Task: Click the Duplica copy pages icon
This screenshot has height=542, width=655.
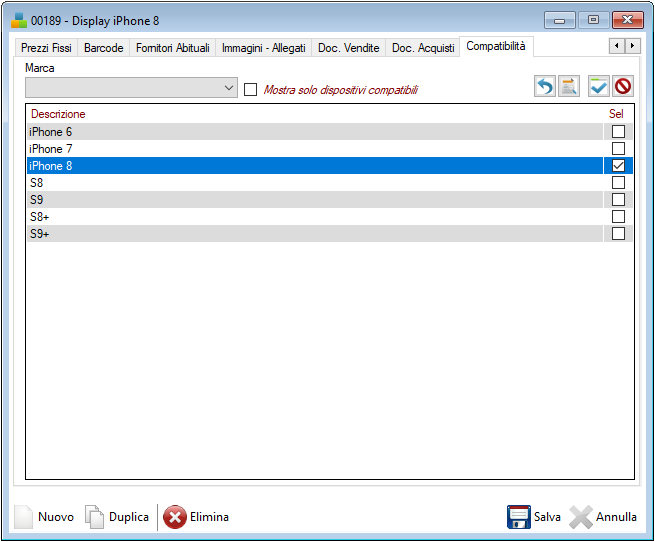Action: click(94, 517)
